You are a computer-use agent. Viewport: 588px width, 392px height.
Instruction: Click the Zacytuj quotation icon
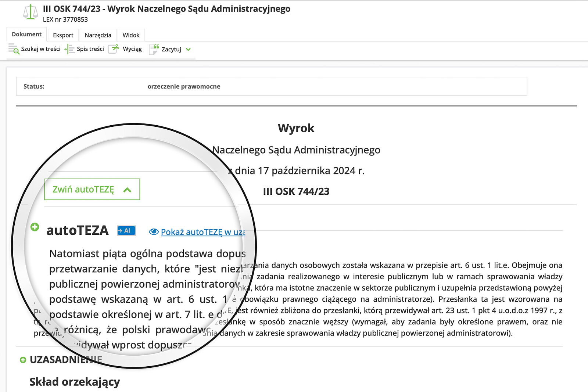[x=154, y=49]
